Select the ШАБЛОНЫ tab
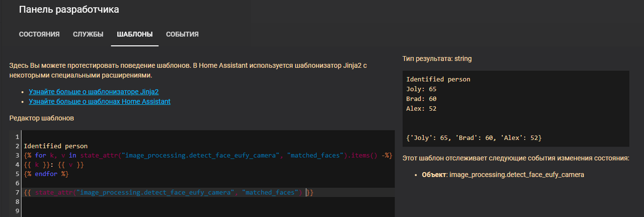The height and width of the screenshot is (217, 644). pyautogui.click(x=134, y=34)
